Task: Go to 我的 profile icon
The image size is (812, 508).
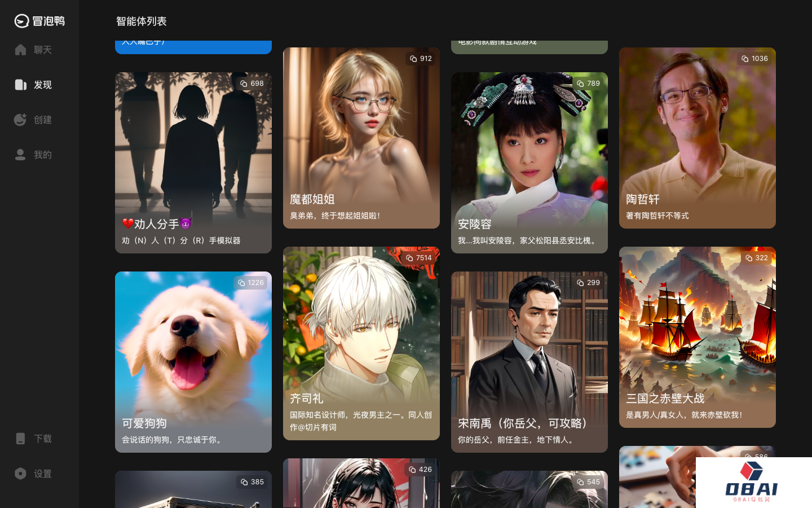Action: tap(20, 155)
